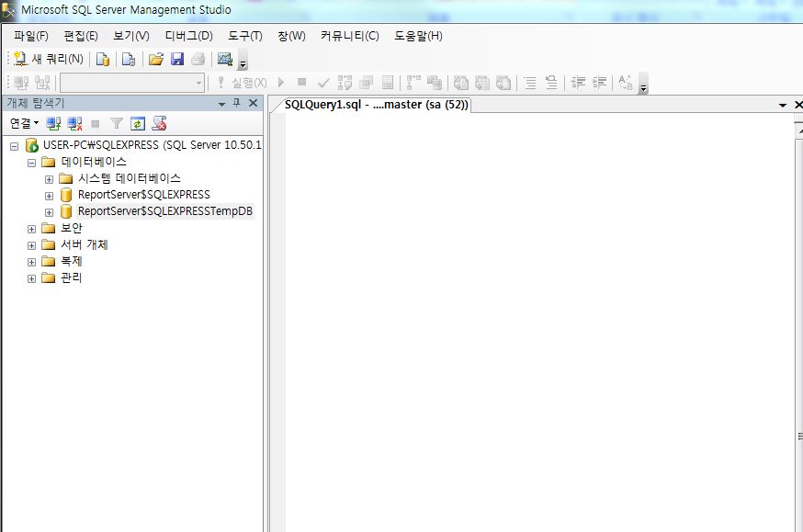Viewport: 803px width, 532px height.
Task: Click the Stop icon in Object Explorer
Action: [96, 123]
